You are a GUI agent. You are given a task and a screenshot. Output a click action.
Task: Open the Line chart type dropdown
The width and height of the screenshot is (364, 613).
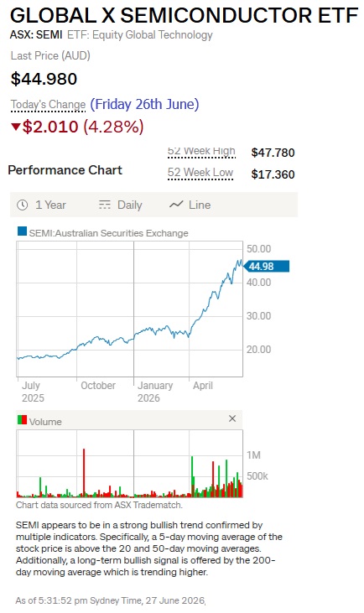[190, 205]
